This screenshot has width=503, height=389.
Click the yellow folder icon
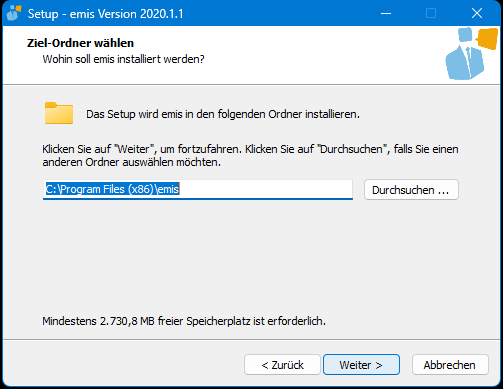[x=59, y=113]
